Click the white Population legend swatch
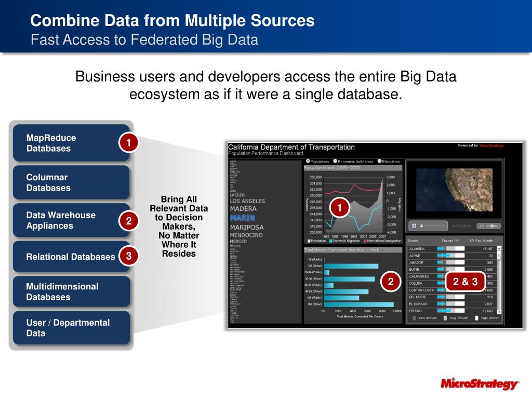The image size is (532, 399). 309,241
